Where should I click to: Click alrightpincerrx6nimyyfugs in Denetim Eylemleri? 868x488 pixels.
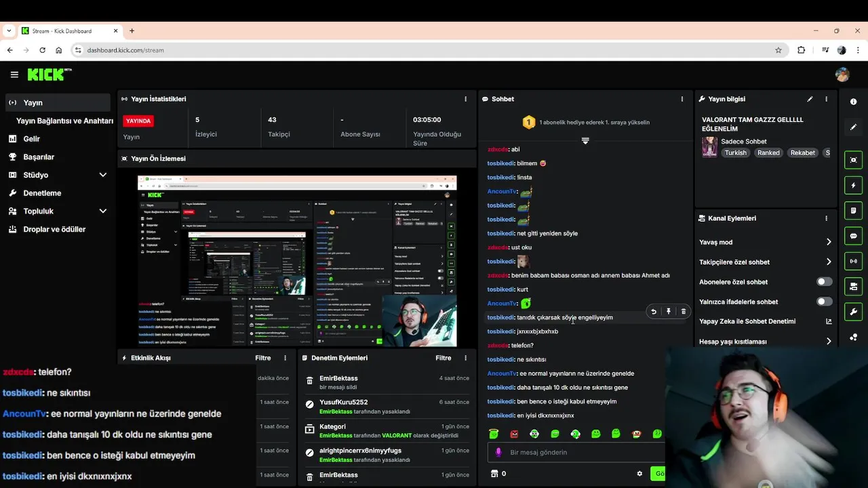tap(360, 451)
